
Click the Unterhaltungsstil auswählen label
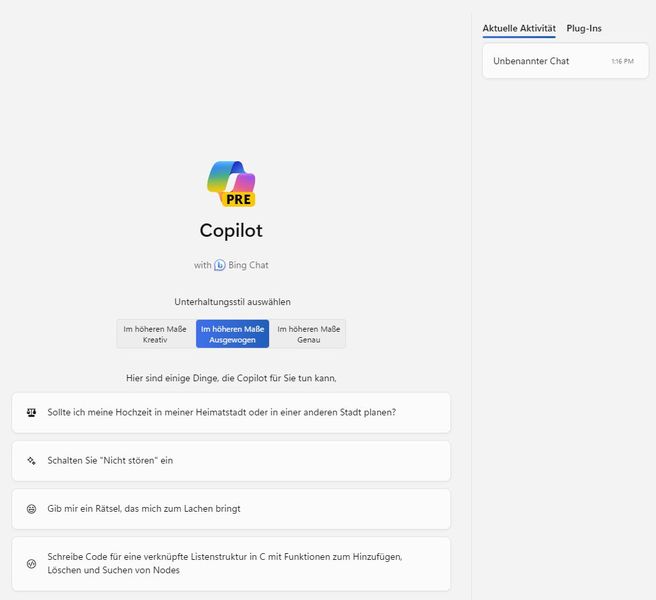tap(232, 302)
